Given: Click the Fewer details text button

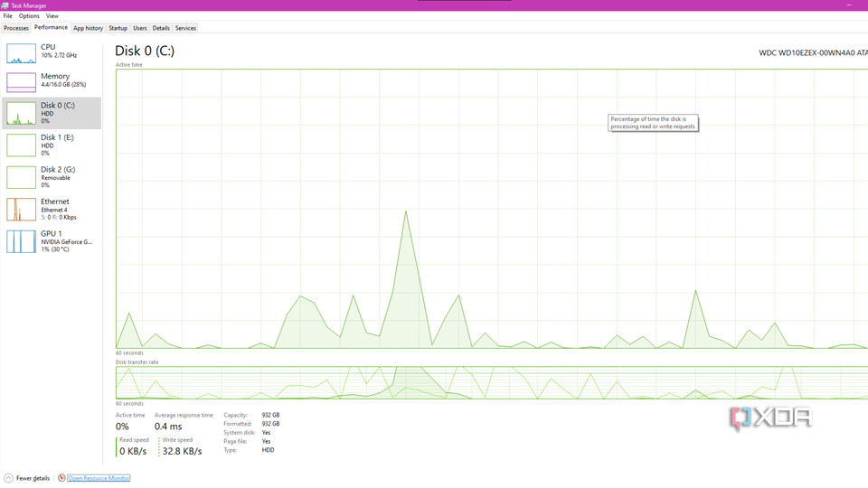Looking at the screenshot, I should coord(33,478).
